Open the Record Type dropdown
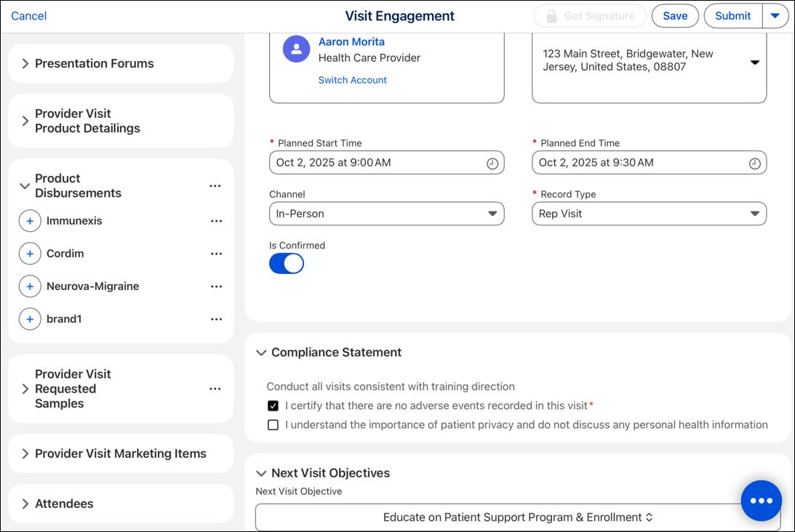Viewport: 795px width, 532px height. coord(649,214)
